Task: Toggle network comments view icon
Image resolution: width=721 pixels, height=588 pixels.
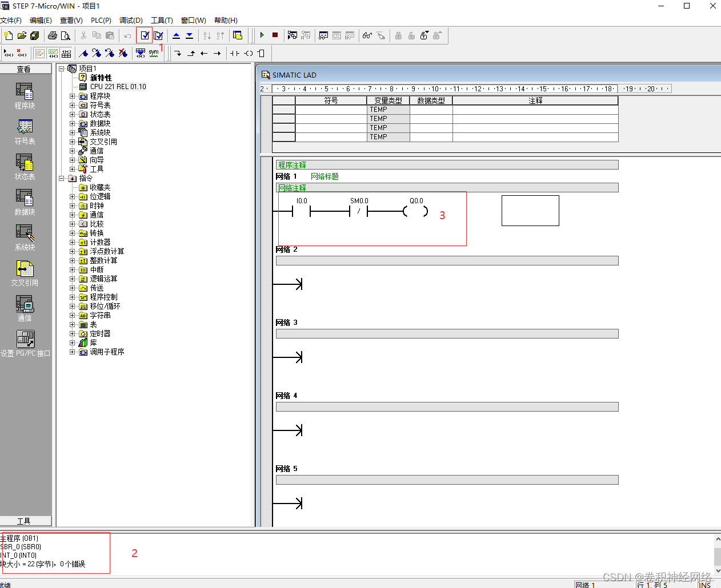Action: point(53,53)
